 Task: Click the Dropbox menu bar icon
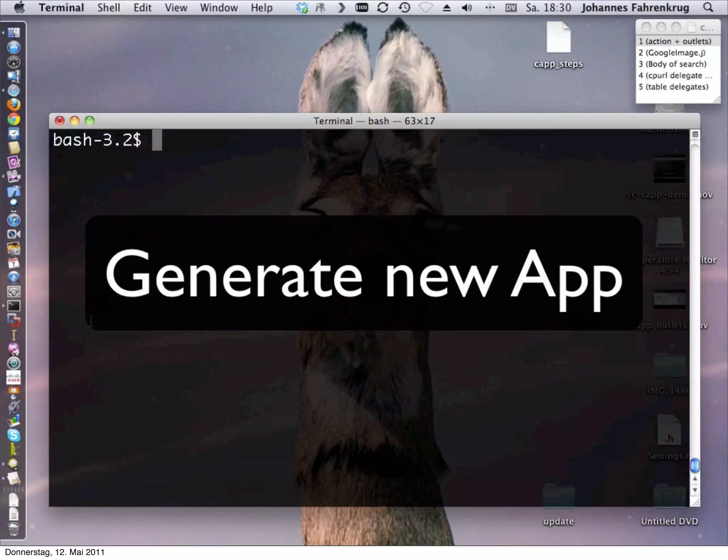pos(302,7)
